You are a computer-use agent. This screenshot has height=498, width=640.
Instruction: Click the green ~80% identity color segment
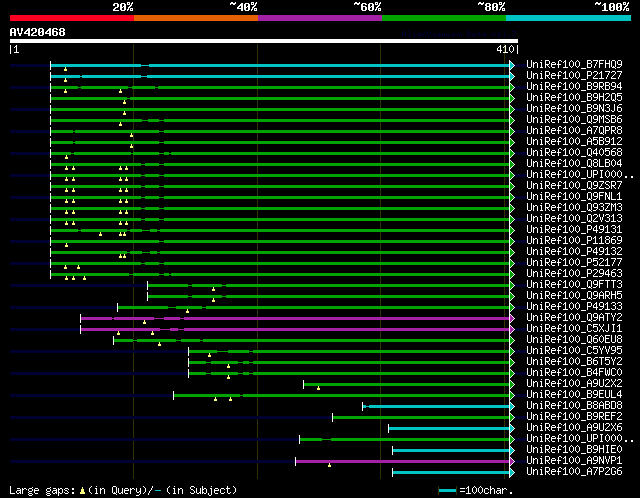coord(444,18)
